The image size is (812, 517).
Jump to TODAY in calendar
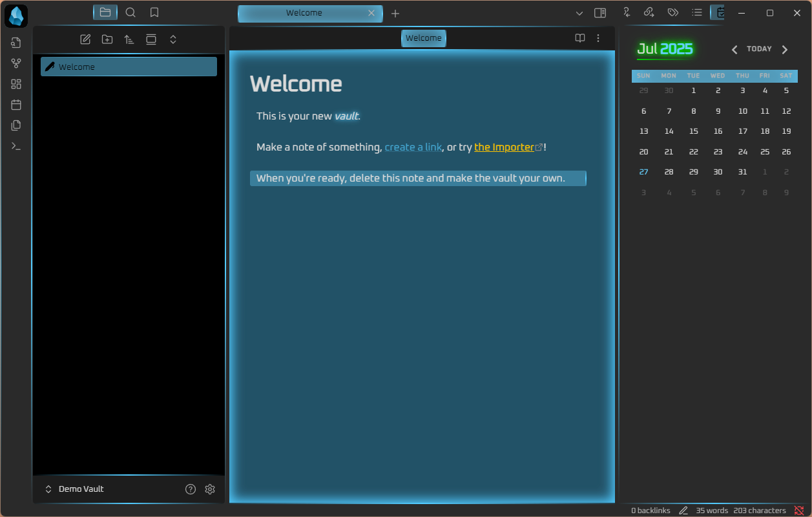pos(759,49)
